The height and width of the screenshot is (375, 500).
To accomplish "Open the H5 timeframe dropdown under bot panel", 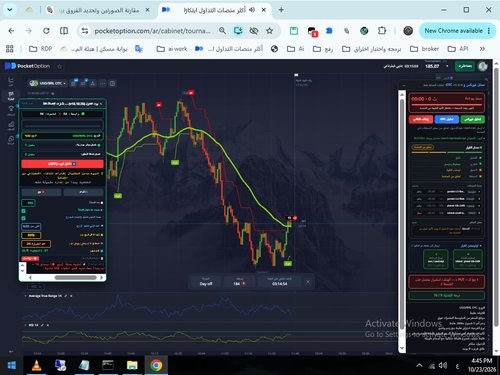I will pos(35,286).
